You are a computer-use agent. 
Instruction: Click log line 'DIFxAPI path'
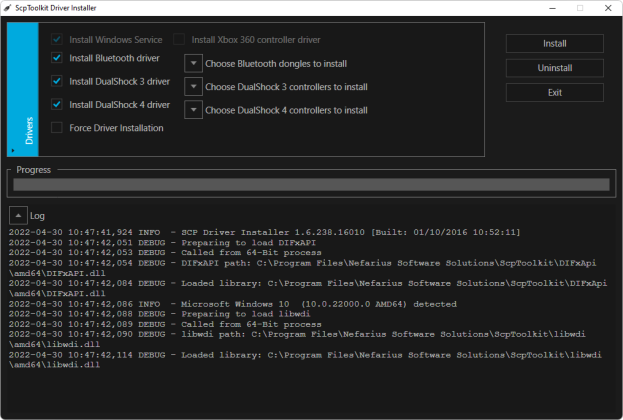[303, 268]
